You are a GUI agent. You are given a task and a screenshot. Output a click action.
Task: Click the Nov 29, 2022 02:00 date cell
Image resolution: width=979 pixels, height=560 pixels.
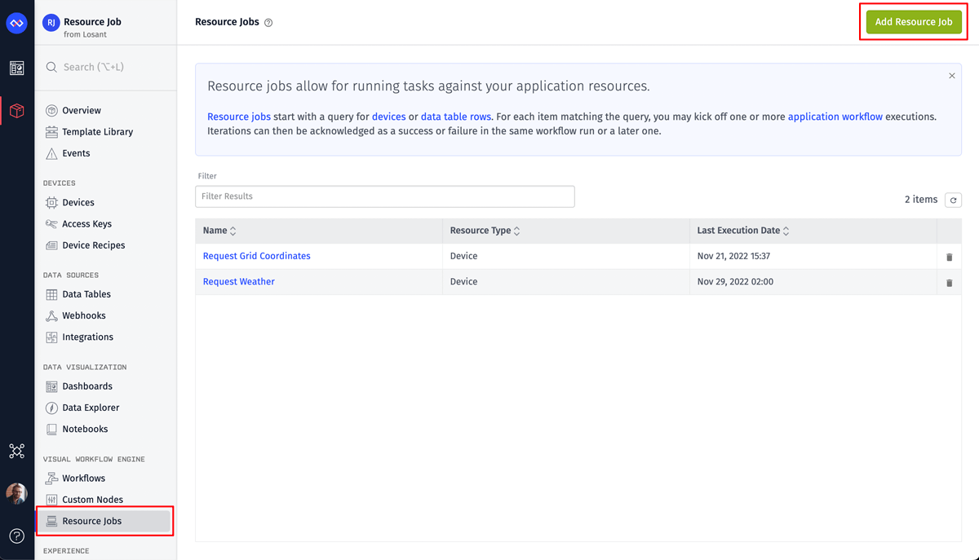point(735,282)
